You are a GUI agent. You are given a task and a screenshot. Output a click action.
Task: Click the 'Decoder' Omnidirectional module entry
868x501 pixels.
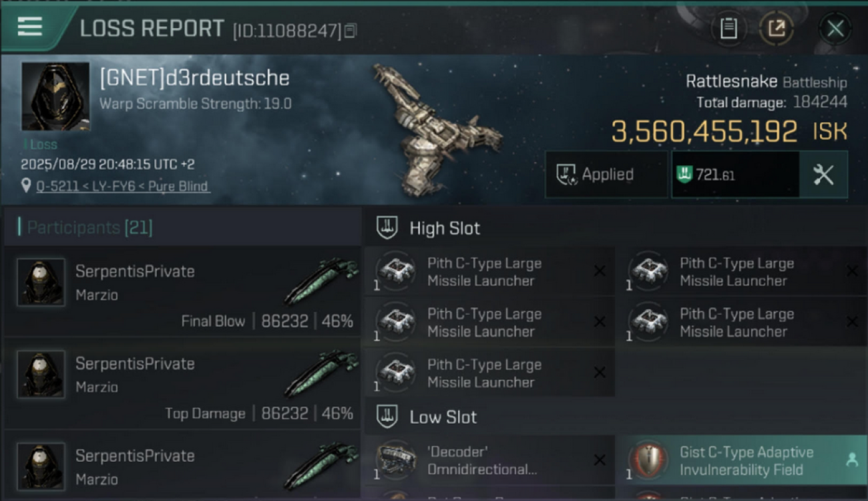tap(489, 461)
